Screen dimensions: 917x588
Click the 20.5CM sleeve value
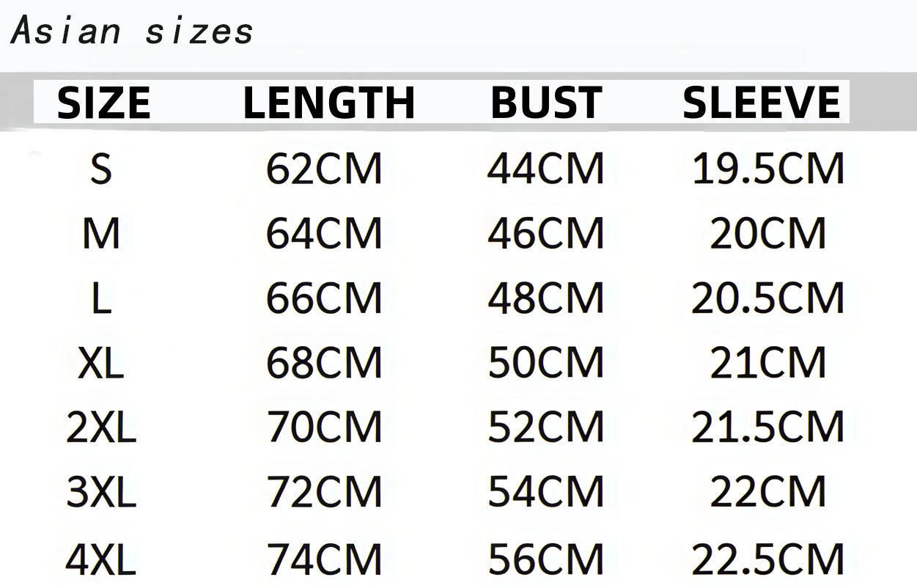pyautogui.click(x=768, y=298)
